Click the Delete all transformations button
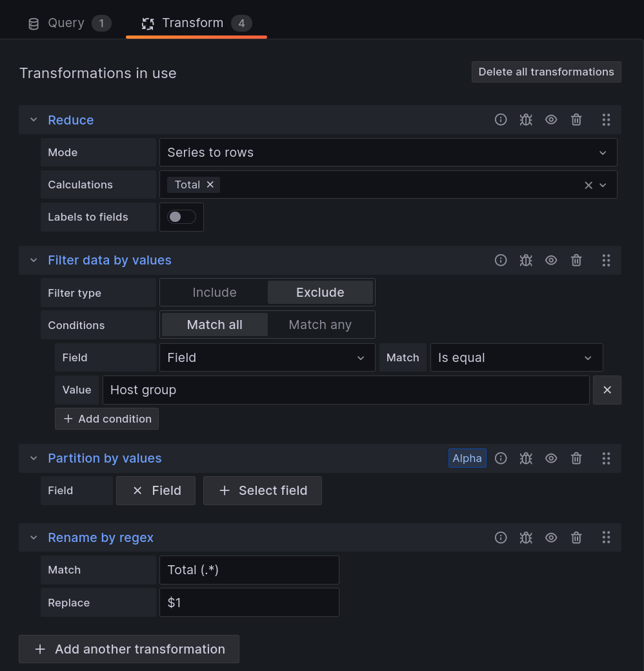The width and height of the screenshot is (644, 671). point(546,72)
